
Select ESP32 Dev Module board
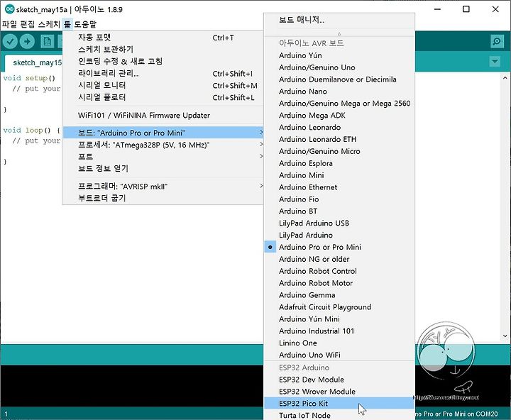tap(339, 380)
